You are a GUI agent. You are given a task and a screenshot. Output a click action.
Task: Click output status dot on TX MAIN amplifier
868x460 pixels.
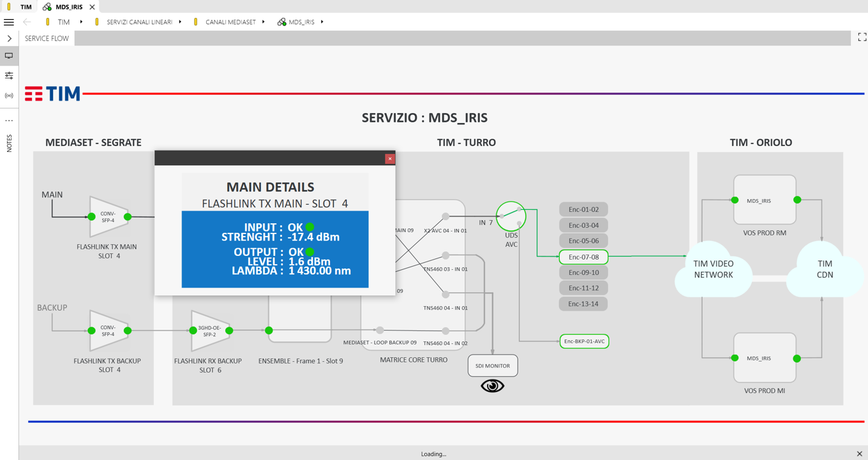point(128,217)
